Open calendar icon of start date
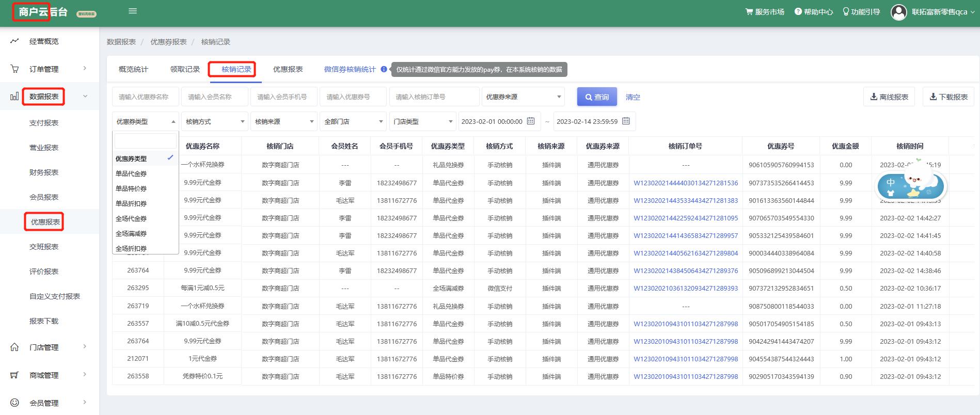 pos(531,121)
